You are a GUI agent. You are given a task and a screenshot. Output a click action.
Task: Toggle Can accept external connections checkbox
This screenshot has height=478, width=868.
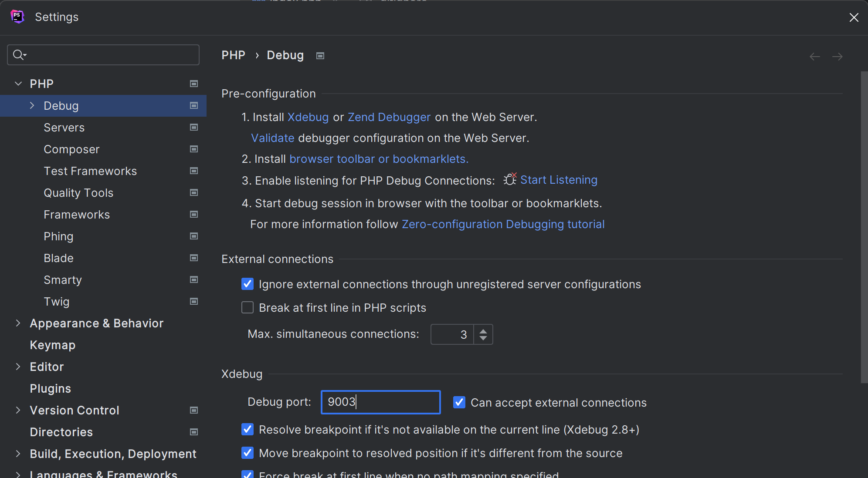pyautogui.click(x=459, y=402)
